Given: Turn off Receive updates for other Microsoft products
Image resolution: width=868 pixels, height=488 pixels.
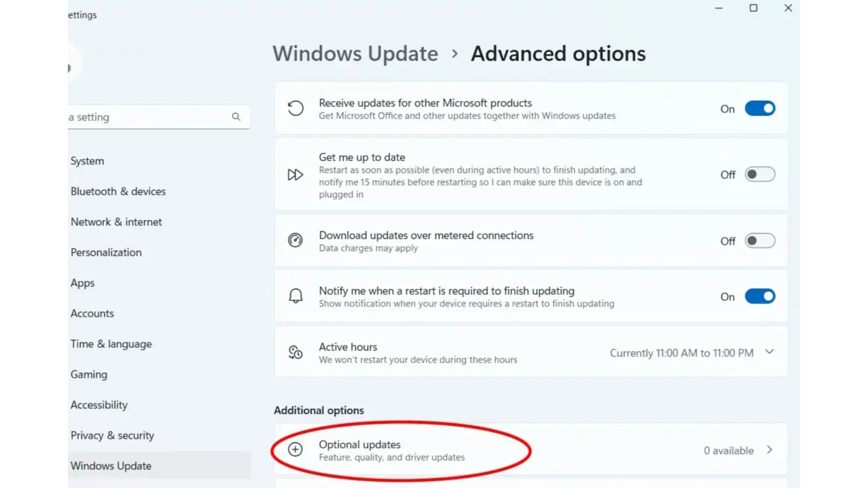Looking at the screenshot, I should pos(760,108).
